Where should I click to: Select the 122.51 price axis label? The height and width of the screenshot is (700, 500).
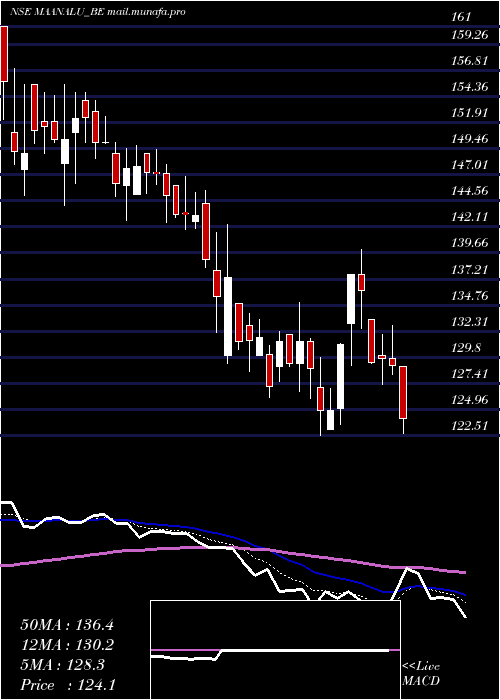coord(470,426)
